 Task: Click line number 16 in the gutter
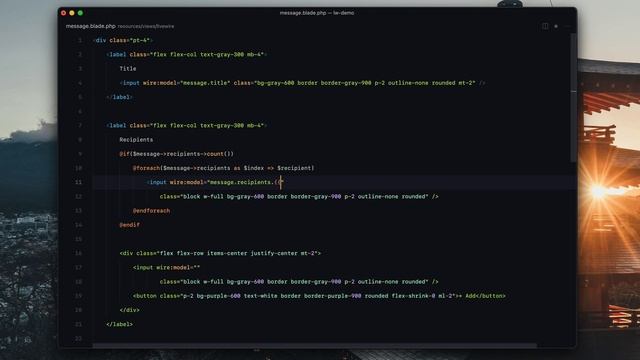click(78, 253)
